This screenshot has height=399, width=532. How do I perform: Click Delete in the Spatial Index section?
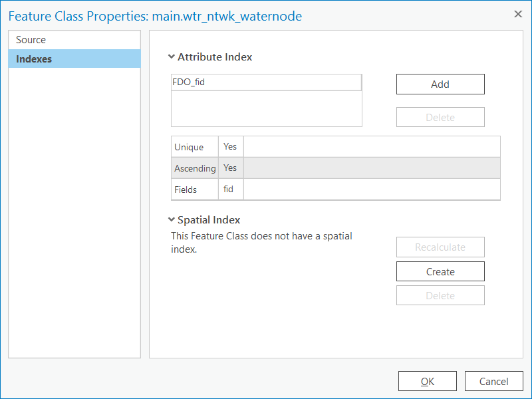(x=440, y=295)
